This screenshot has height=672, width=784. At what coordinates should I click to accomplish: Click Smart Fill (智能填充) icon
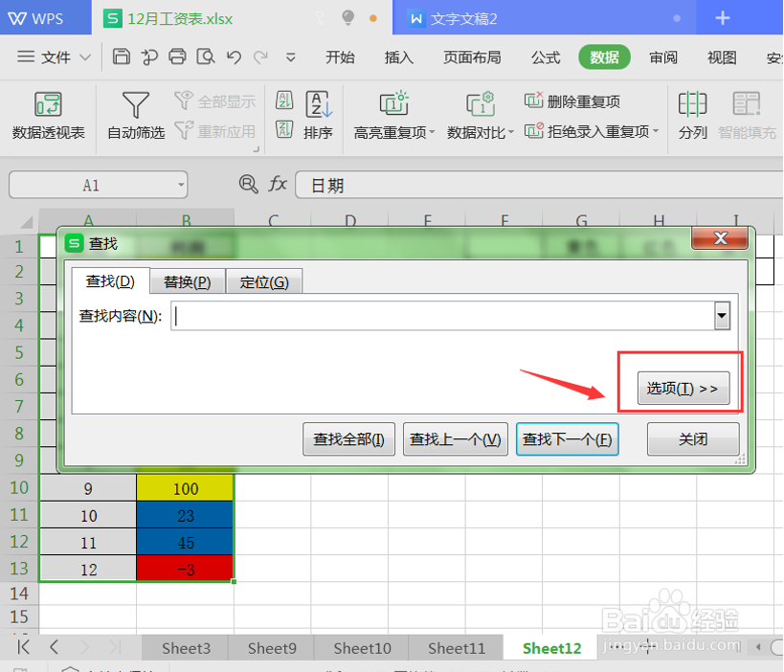747,116
